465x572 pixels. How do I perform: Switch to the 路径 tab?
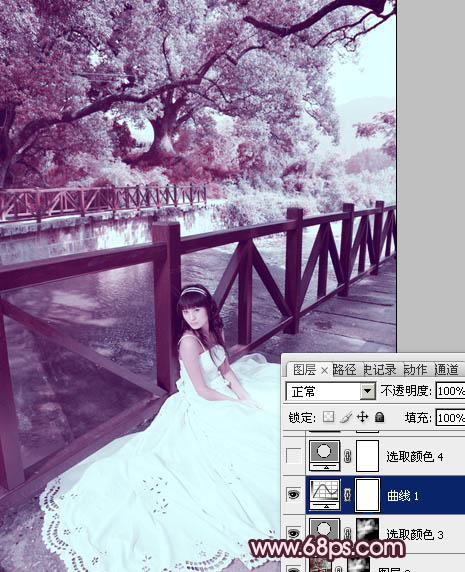click(x=345, y=370)
